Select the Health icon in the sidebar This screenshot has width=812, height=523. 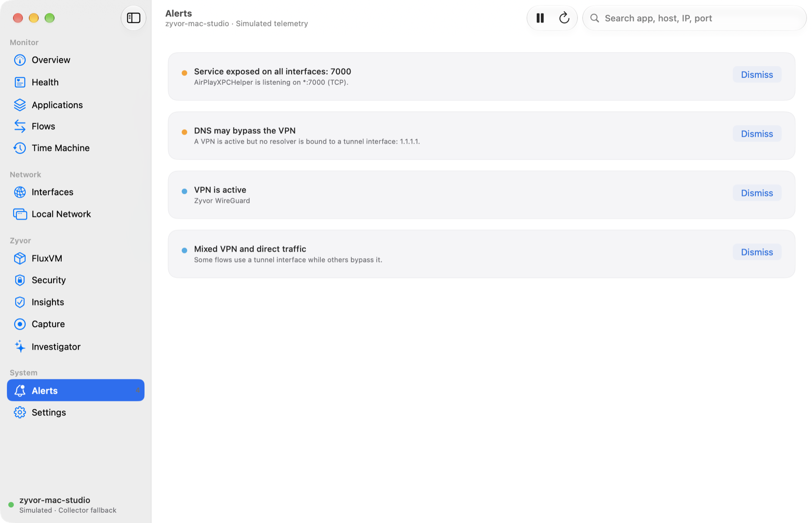(20, 82)
